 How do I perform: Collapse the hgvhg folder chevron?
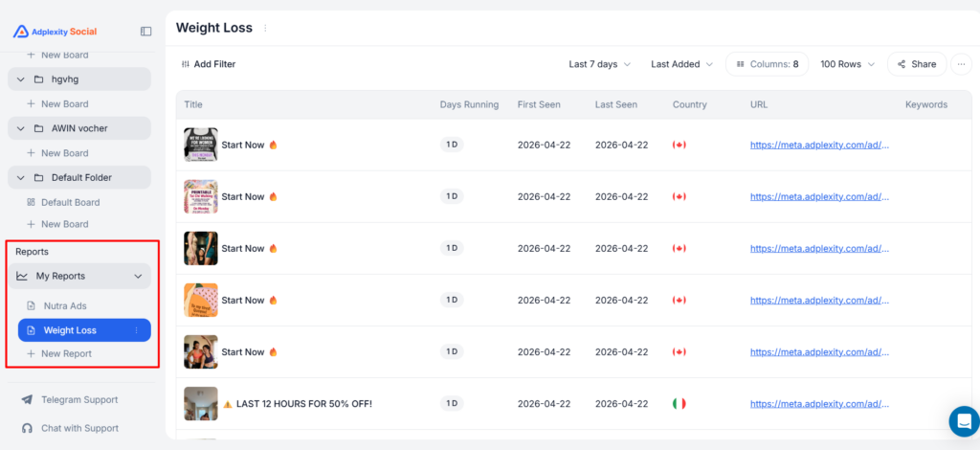21,79
